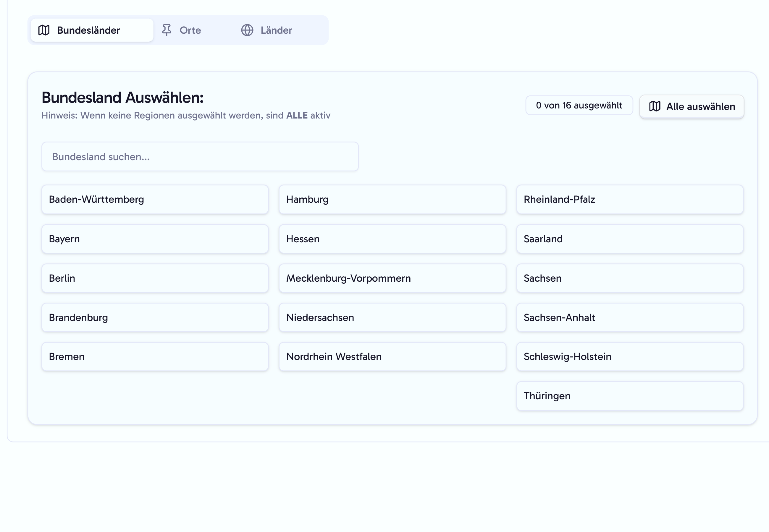Click map icon on Alle auswählen button

click(x=655, y=106)
